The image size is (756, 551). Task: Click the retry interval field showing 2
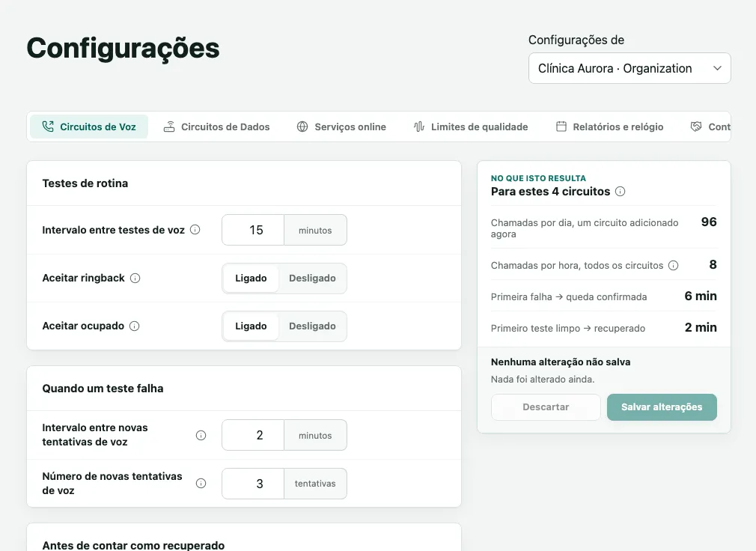pos(254,435)
